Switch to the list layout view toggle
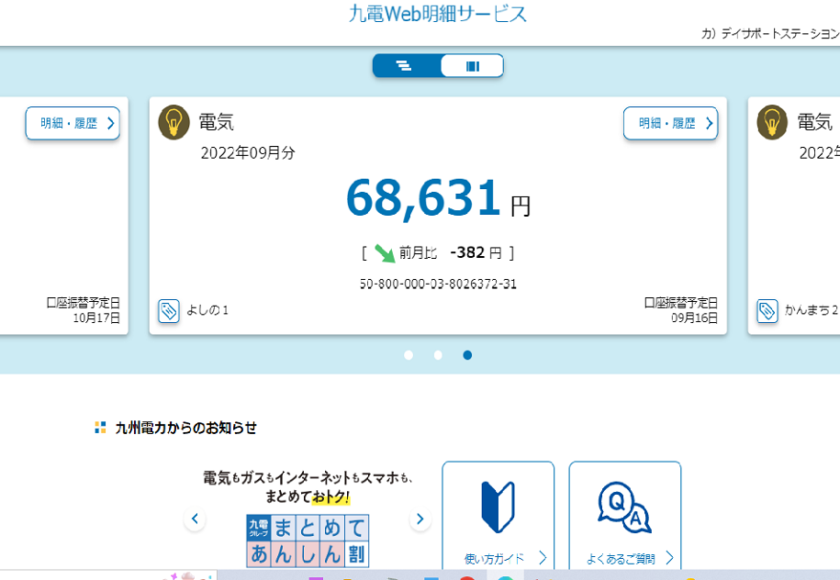The image size is (840, 580). click(x=405, y=66)
